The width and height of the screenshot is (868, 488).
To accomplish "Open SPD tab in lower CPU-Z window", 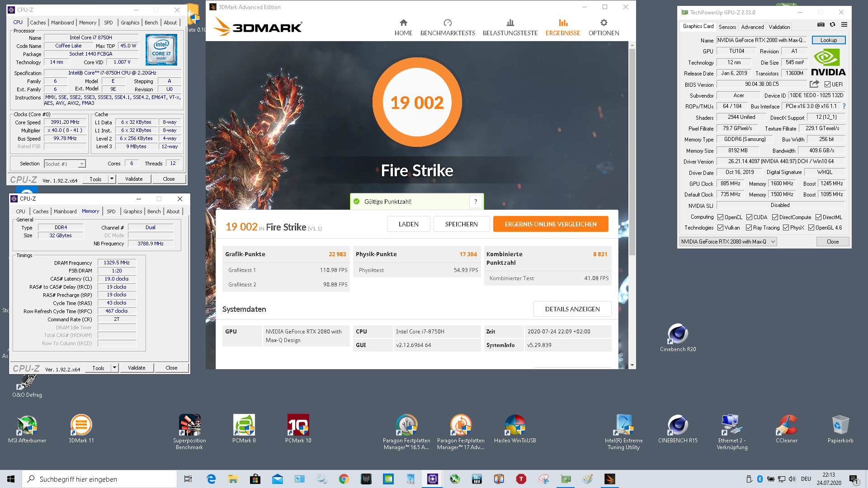I will [x=111, y=211].
